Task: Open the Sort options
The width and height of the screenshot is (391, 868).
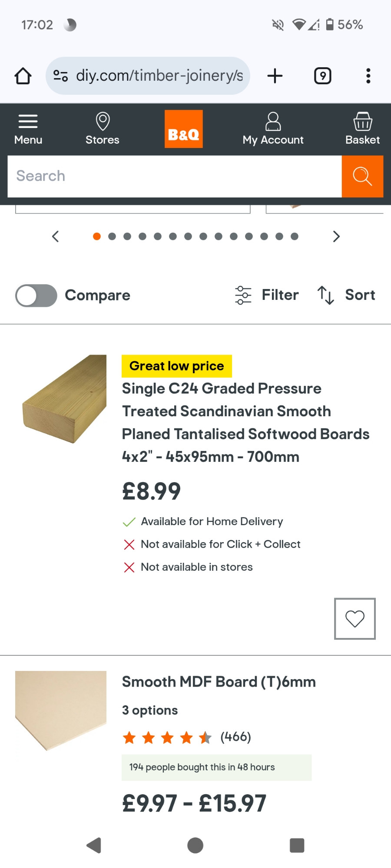Action: (x=346, y=295)
